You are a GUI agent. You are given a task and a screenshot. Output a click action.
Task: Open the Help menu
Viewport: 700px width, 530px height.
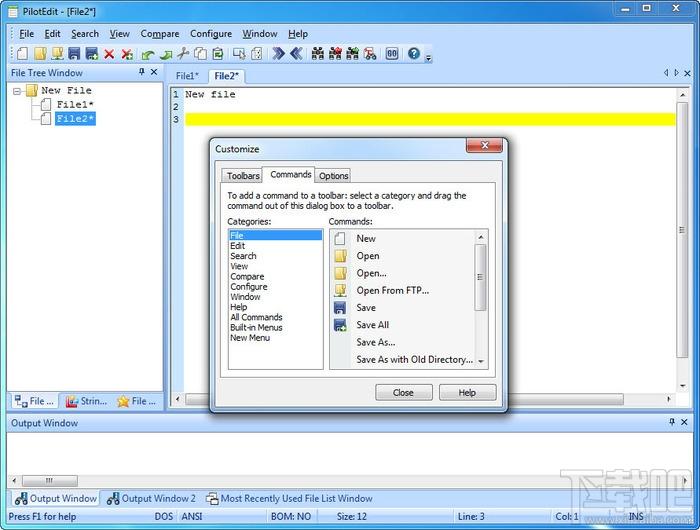298,34
